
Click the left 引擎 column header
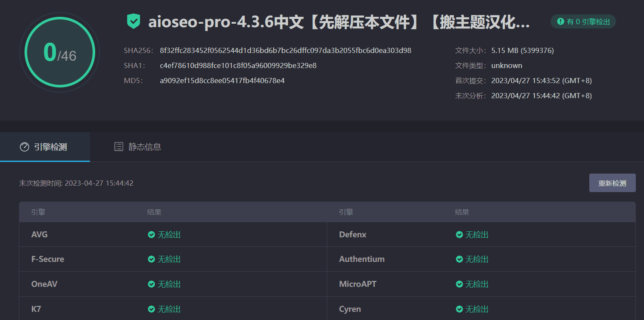coord(38,212)
